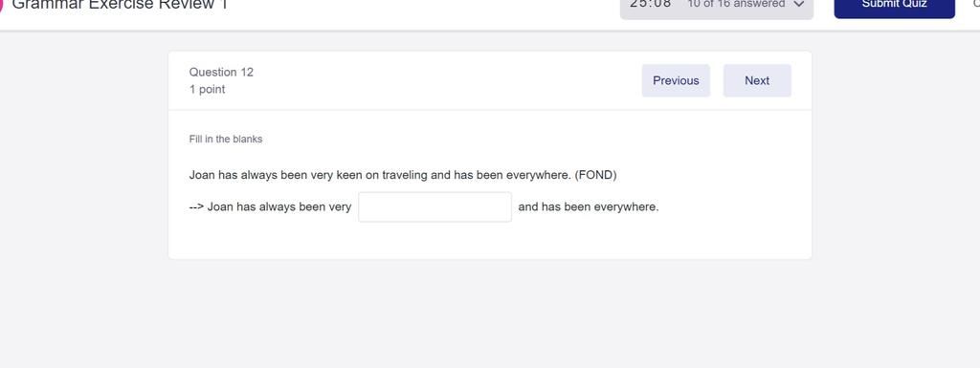
Task: Click the partially visible item right of Submit Quiz
Action: pos(976,4)
